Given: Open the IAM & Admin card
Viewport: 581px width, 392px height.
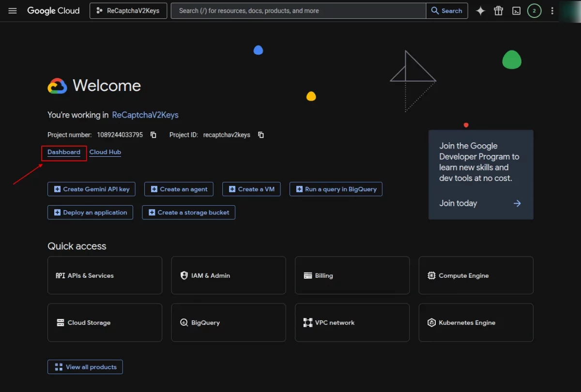Looking at the screenshot, I should point(229,275).
